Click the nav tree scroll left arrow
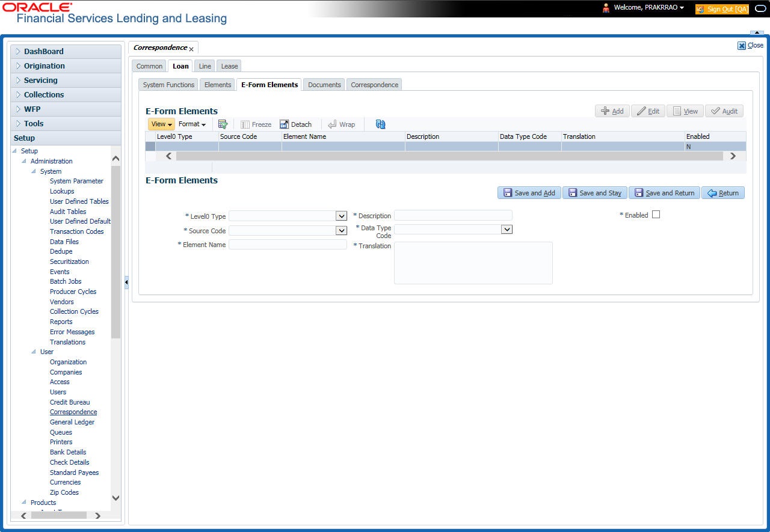 pyautogui.click(x=23, y=515)
